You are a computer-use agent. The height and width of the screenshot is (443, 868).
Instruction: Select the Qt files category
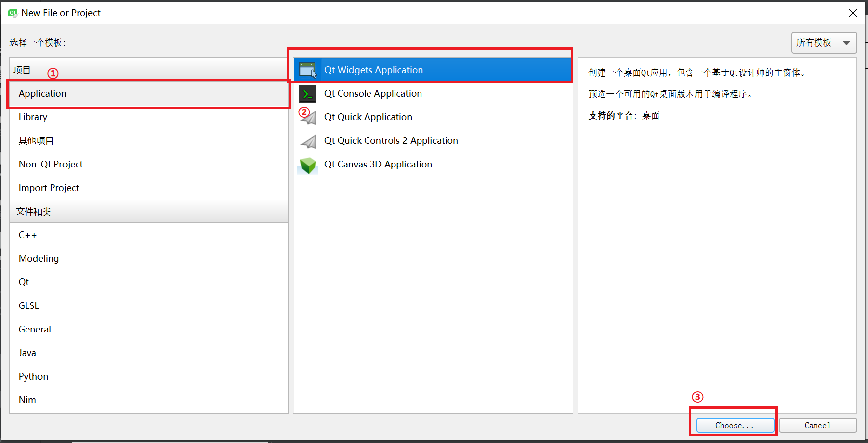click(x=149, y=282)
